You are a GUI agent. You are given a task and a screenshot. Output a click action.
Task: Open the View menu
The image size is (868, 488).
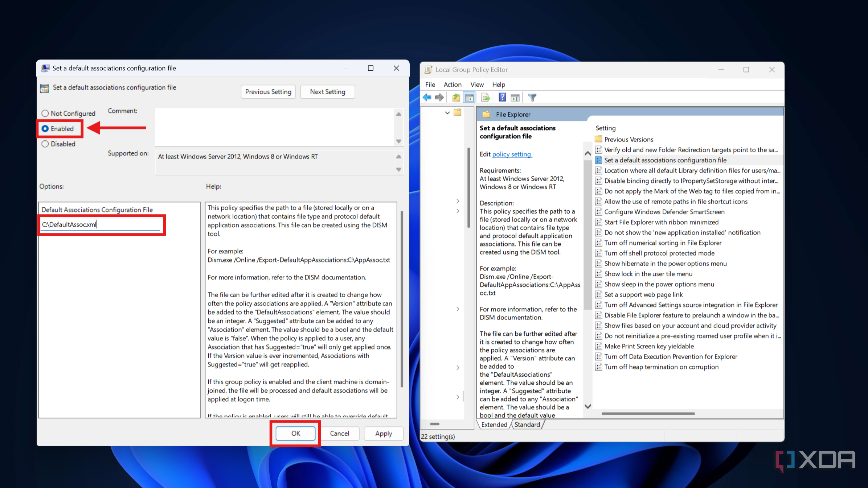477,84
